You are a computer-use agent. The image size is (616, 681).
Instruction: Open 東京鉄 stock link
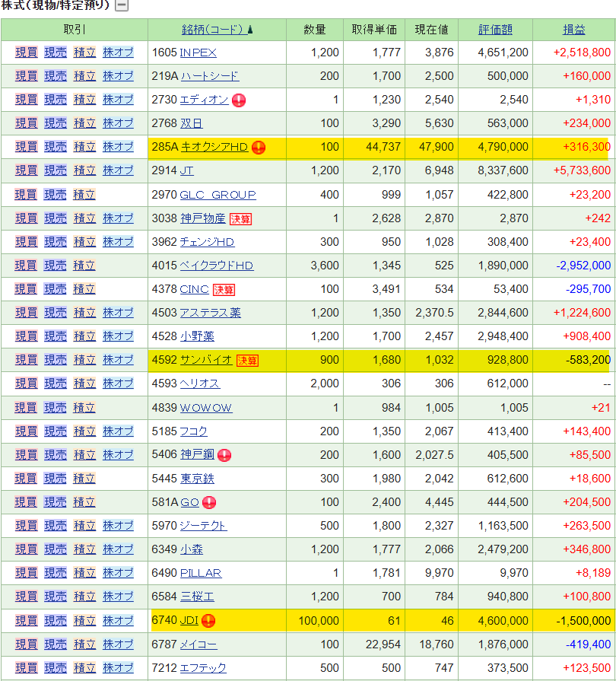(x=198, y=479)
